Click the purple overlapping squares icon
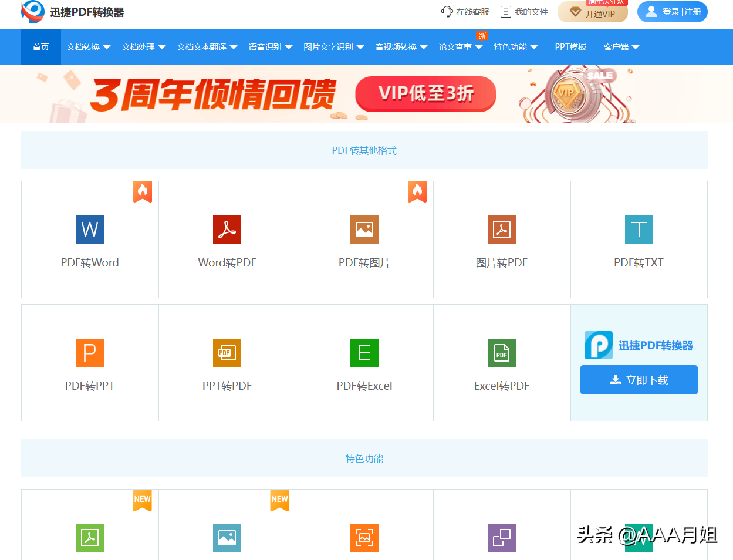The image size is (733, 560). pyautogui.click(x=502, y=538)
